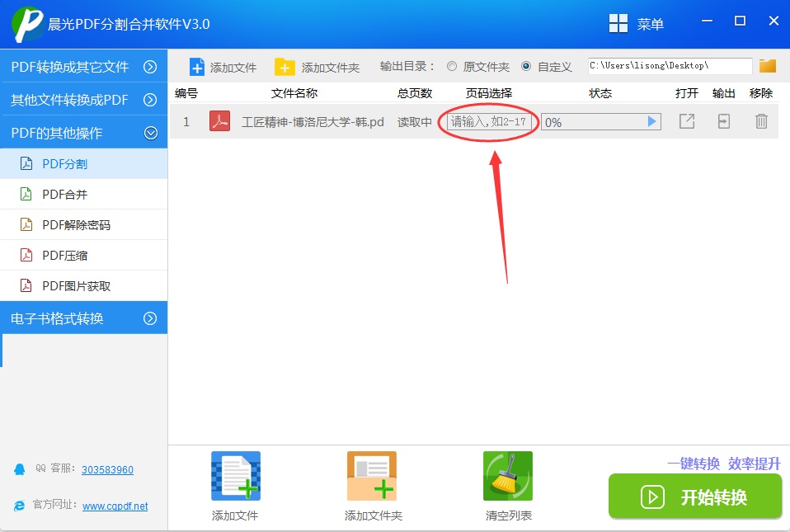
Task: Open the 菜单 grid menu
Action: click(x=637, y=24)
